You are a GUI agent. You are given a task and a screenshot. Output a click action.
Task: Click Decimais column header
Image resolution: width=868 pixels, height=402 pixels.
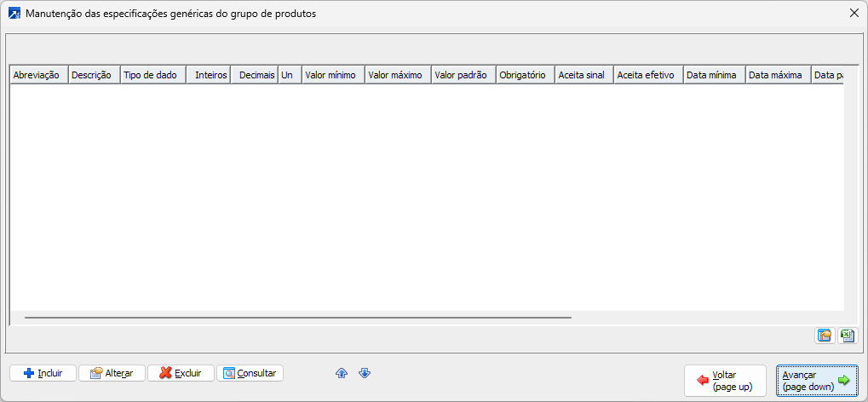click(254, 75)
